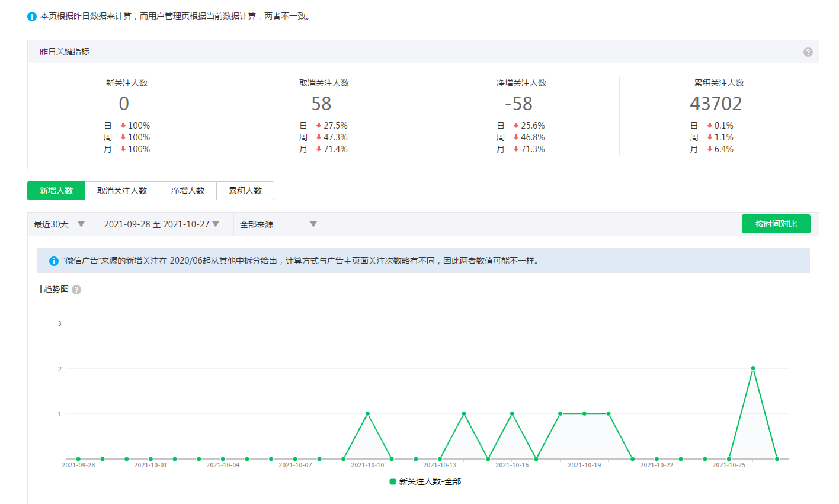Click the 取消关注人数 value 58
839x504 pixels.
coord(321,104)
